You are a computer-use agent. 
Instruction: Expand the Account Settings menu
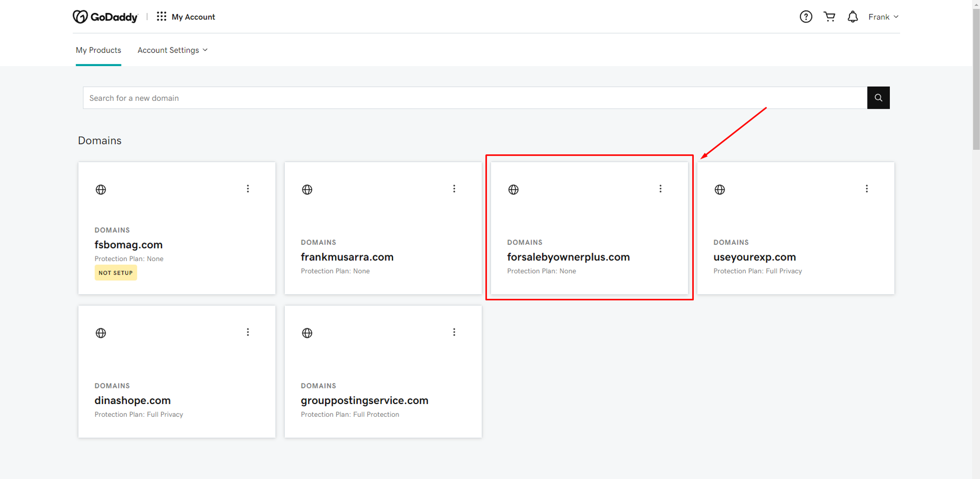(x=172, y=50)
